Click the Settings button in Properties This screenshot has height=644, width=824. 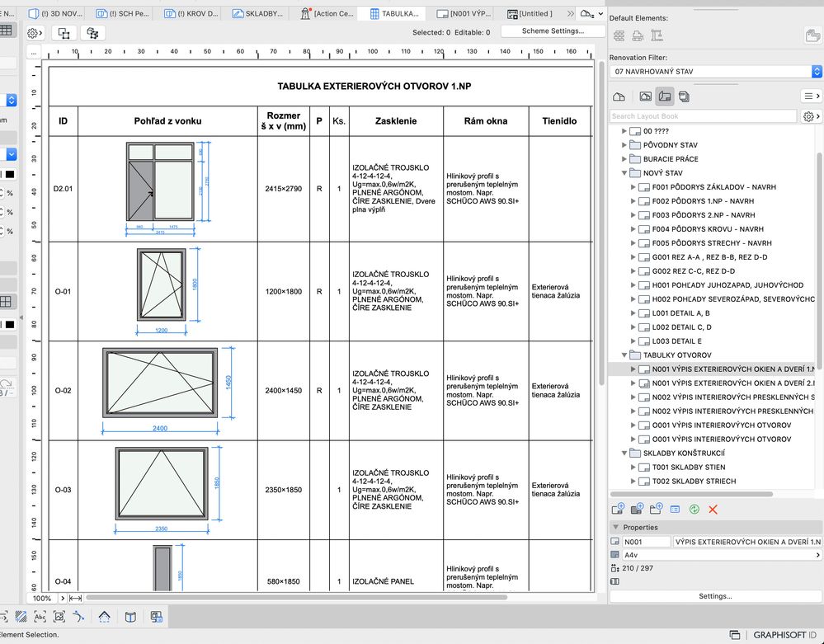pyautogui.click(x=715, y=596)
